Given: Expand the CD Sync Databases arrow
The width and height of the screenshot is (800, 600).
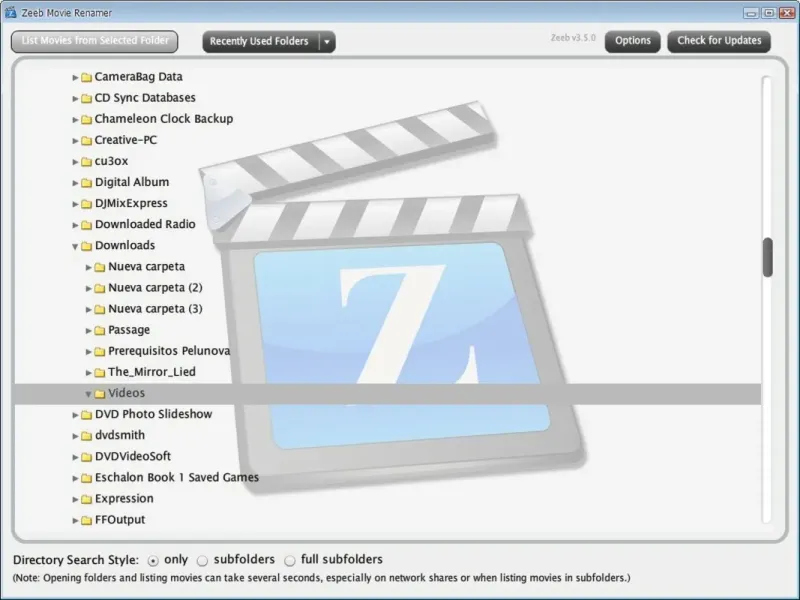Looking at the screenshot, I should click(x=75, y=98).
